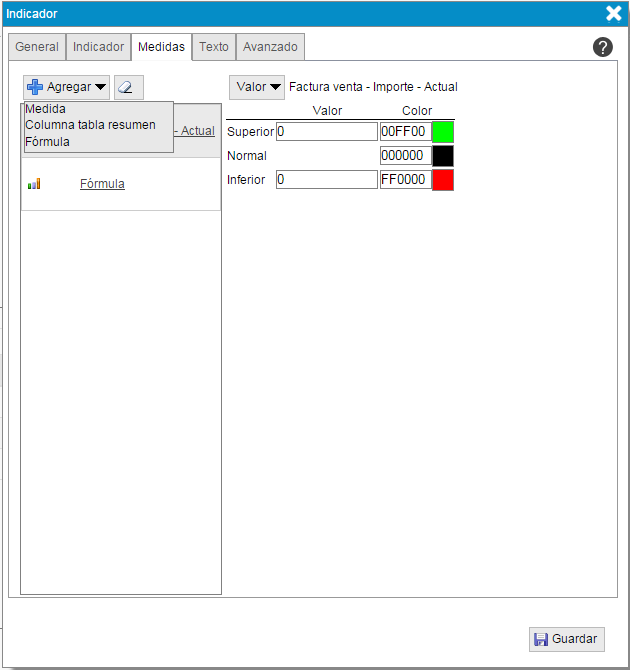This screenshot has height=670, width=630.
Task: Click the bar chart icon beside Fórmula
Action: coord(34,184)
